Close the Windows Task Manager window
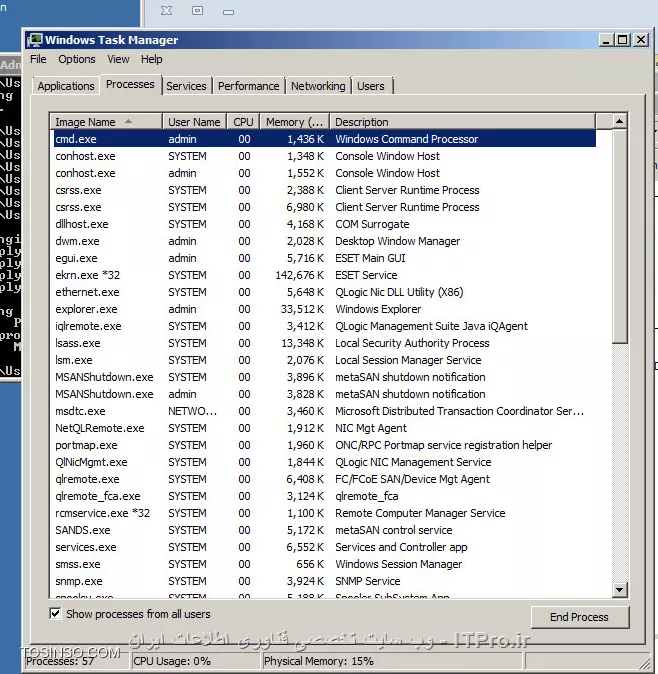Screen dimensions: 658x674 [x=641, y=40]
